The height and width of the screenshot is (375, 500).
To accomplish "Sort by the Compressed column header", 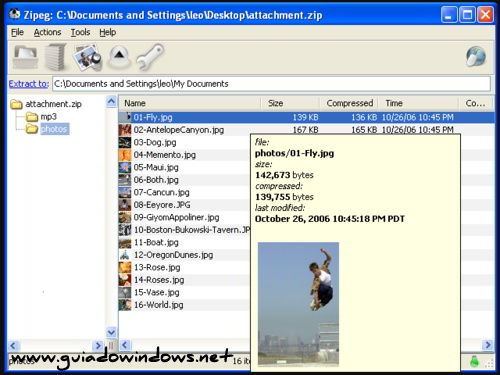I will point(349,103).
